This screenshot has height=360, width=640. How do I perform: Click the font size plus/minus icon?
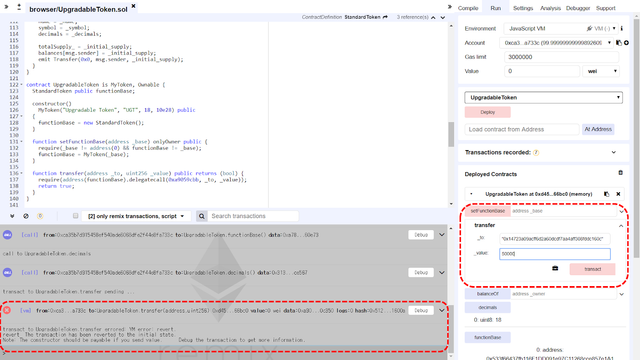[x=19, y=7]
